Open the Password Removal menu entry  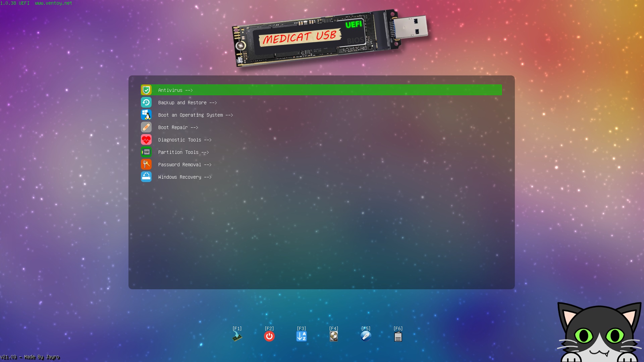184,165
